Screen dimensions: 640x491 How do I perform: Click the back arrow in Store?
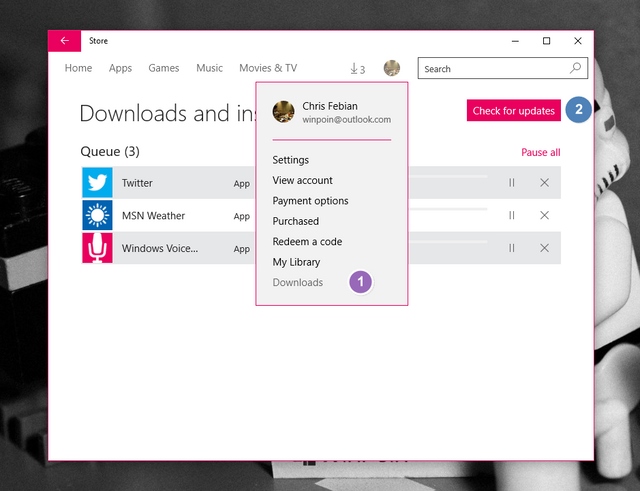pos(64,41)
